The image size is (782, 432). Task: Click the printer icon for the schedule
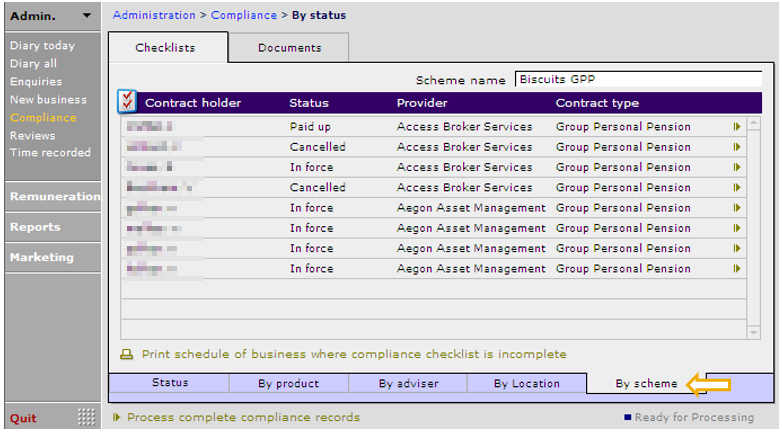pyautogui.click(x=127, y=355)
